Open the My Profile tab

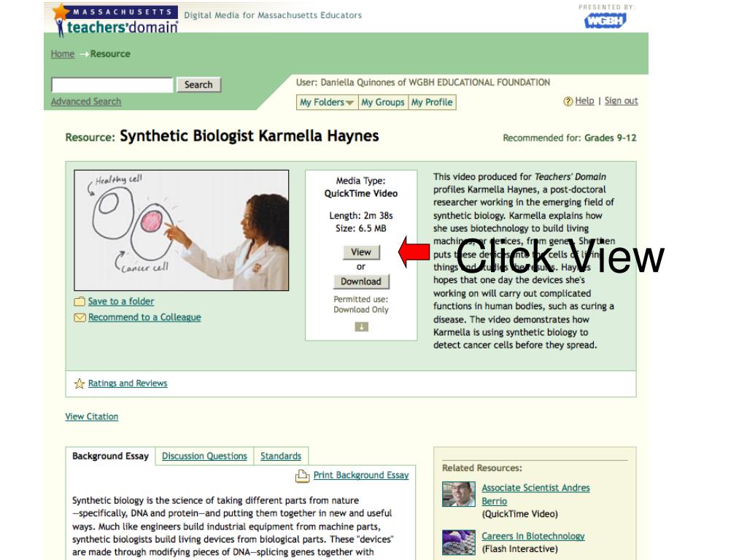(x=432, y=102)
